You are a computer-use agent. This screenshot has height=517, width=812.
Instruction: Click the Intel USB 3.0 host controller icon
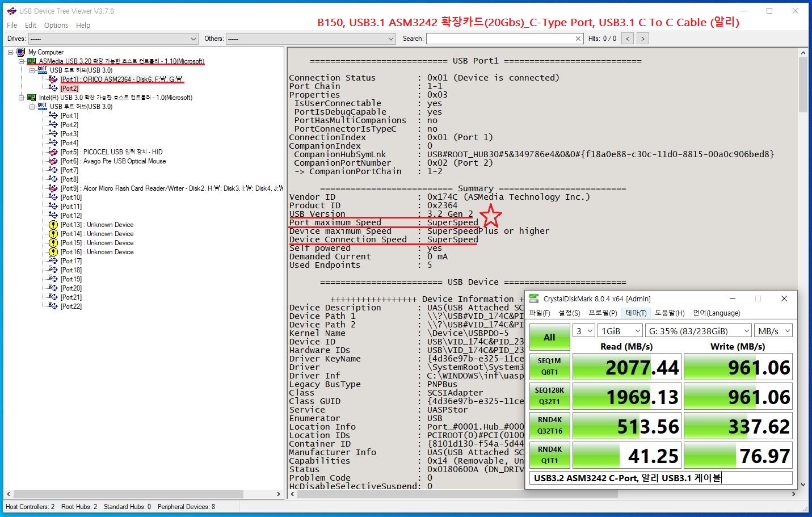tap(32, 98)
